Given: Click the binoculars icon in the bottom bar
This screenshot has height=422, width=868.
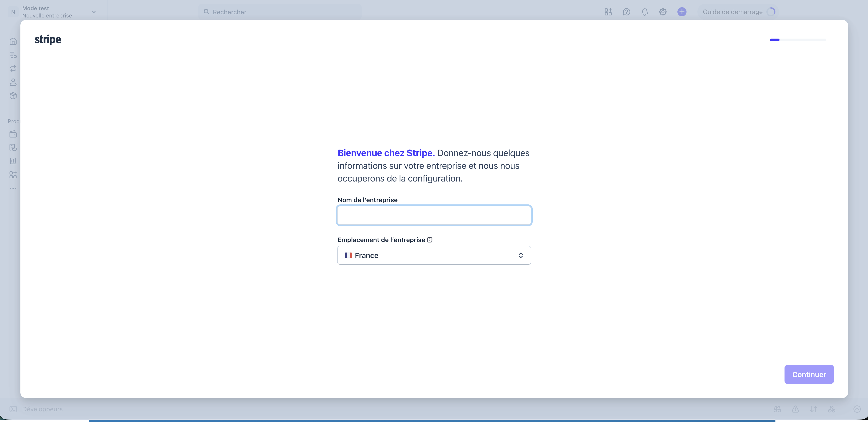Looking at the screenshot, I should pos(777,409).
